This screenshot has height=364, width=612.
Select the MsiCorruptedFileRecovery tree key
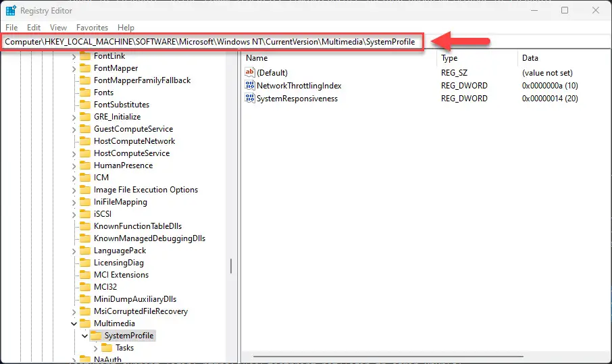[x=141, y=311]
